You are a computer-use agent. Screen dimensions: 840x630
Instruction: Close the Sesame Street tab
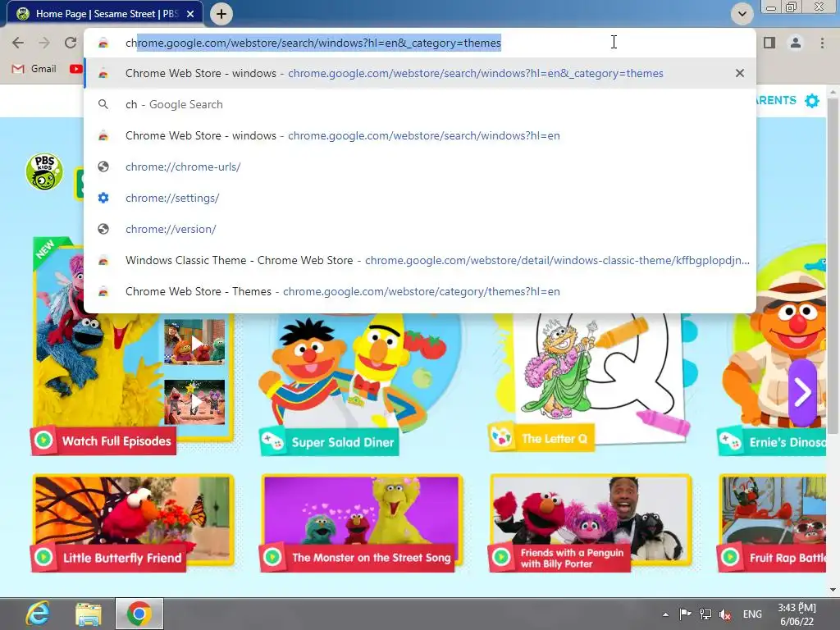click(190, 14)
